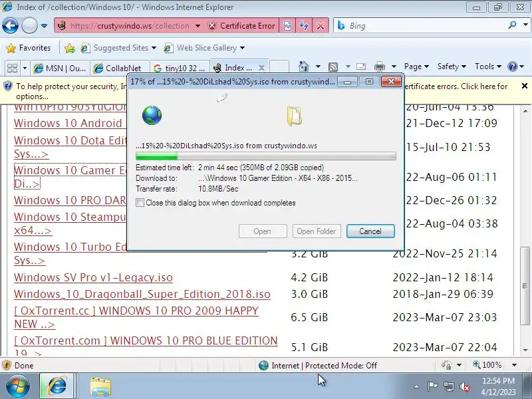Image resolution: width=532 pixels, height=399 pixels.
Task: Expand the zoom level dropdown arrow
Action: pyautogui.click(x=514, y=365)
